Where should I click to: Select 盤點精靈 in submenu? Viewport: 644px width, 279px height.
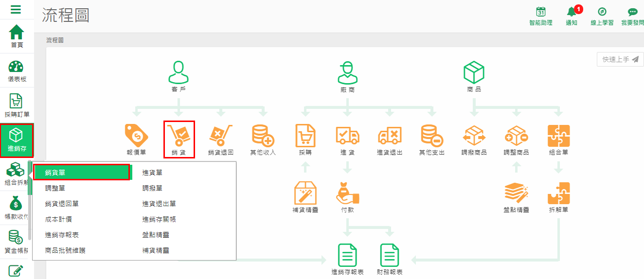point(156,235)
